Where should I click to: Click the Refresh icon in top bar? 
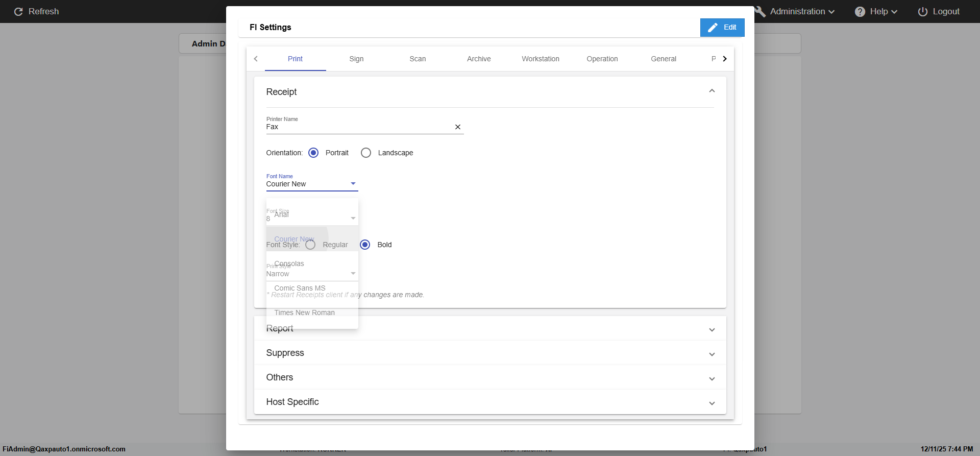(x=18, y=12)
